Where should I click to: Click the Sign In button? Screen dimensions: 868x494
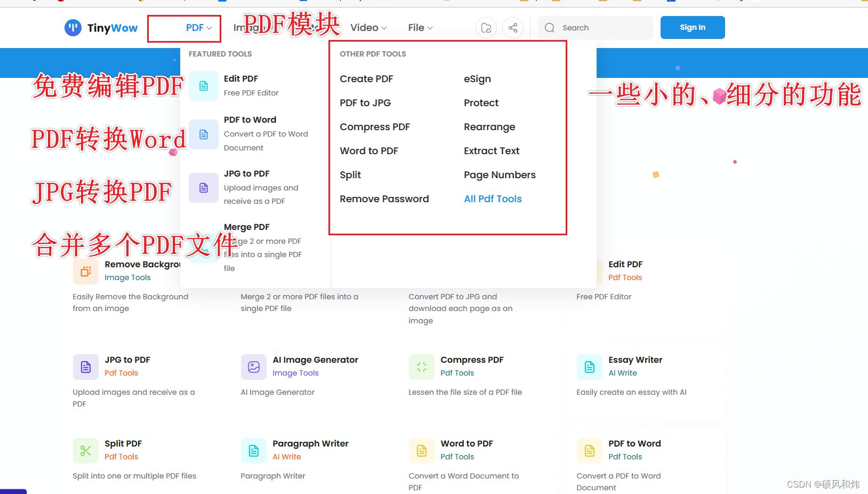pos(693,28)
